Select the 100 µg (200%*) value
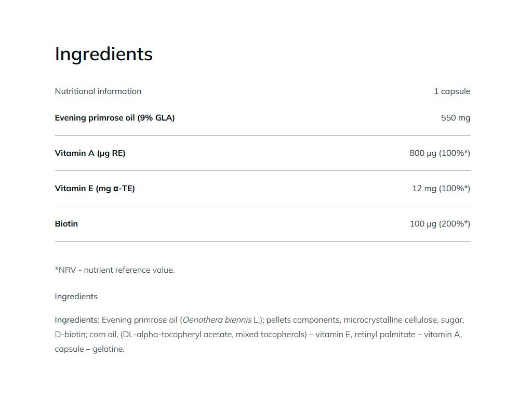This screenshot has width=532, height=399. pos(440,224)
